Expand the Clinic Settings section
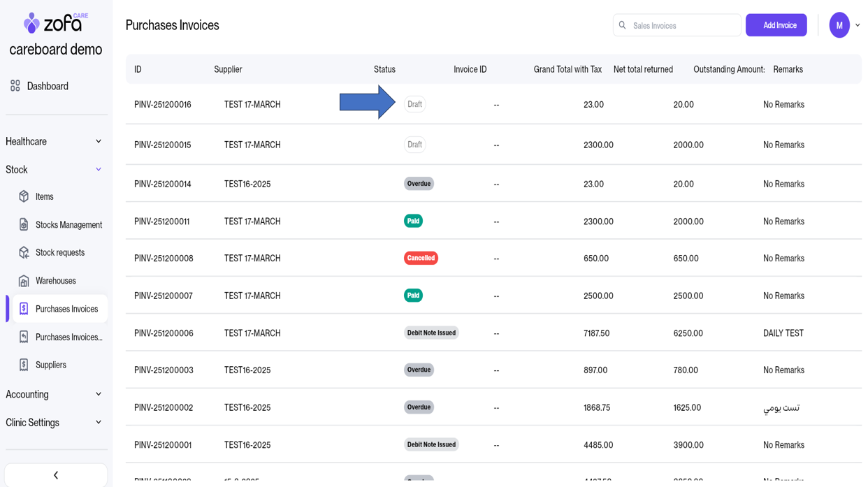This screenshot has width=868, height=487. pos(99,422)
